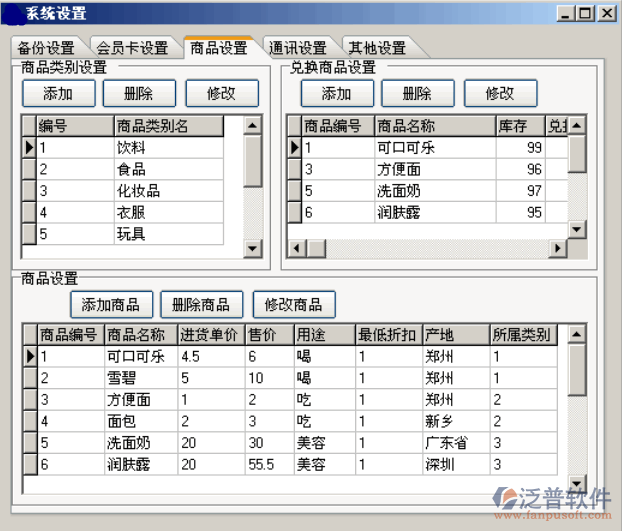Select the 商品设置 tab
Image resolution: width=622 pixels, height=531 pixels.
tap(219, 48)
